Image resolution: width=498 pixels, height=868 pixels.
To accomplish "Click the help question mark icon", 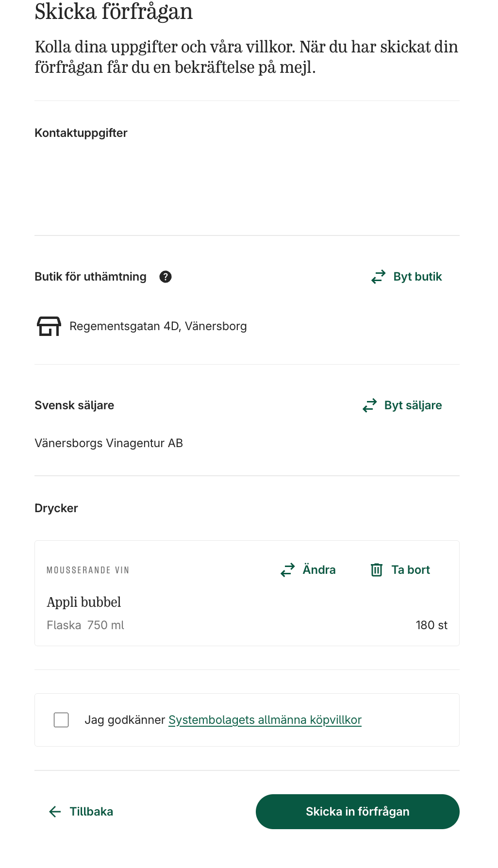I will coord(166,277).
